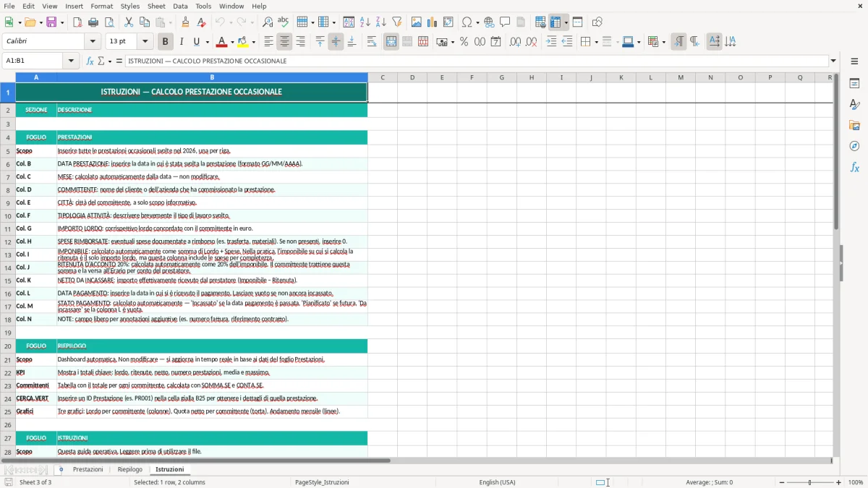This screenshot has width=868, height=488.
Task: Click the Add Decimal Place icon
Action: [x=515, y=42]
